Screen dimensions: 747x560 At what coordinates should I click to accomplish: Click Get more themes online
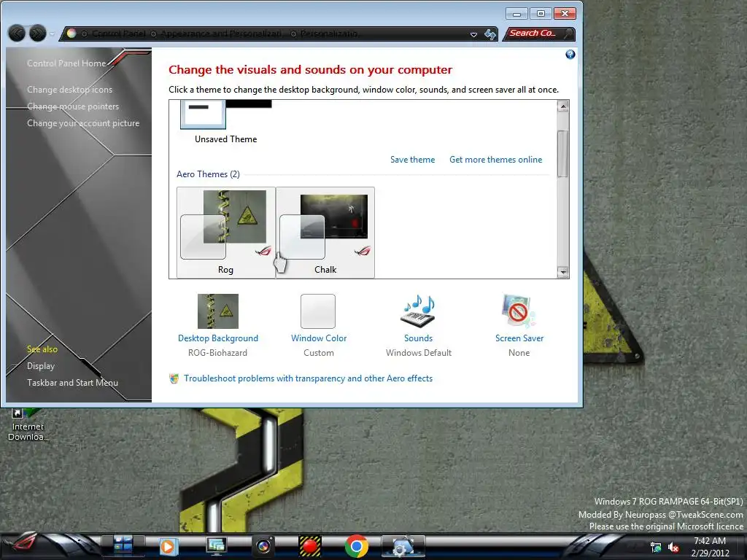[495, 160]
